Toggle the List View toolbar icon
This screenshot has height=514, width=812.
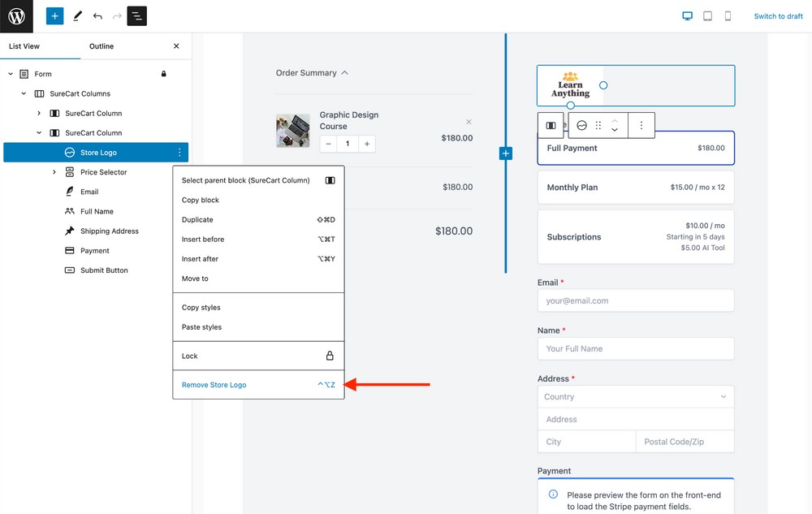click(x=137, y=16)
